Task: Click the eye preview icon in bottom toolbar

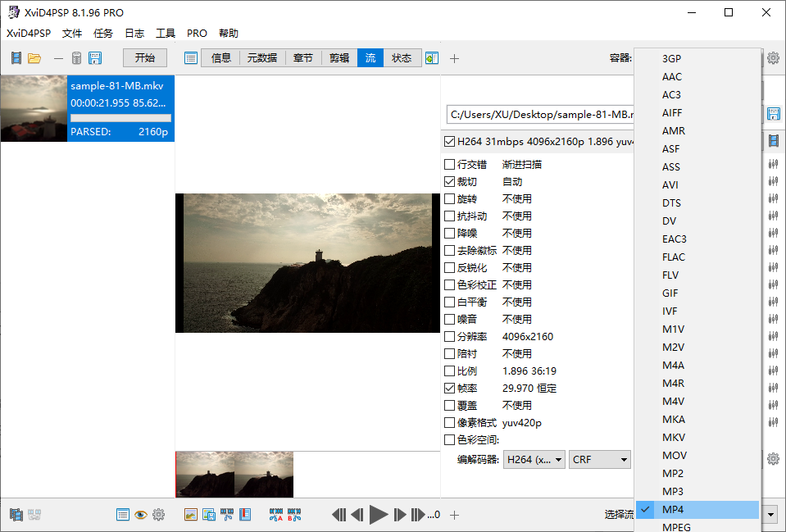Action: pyautogui.click(x=141, y=515)
